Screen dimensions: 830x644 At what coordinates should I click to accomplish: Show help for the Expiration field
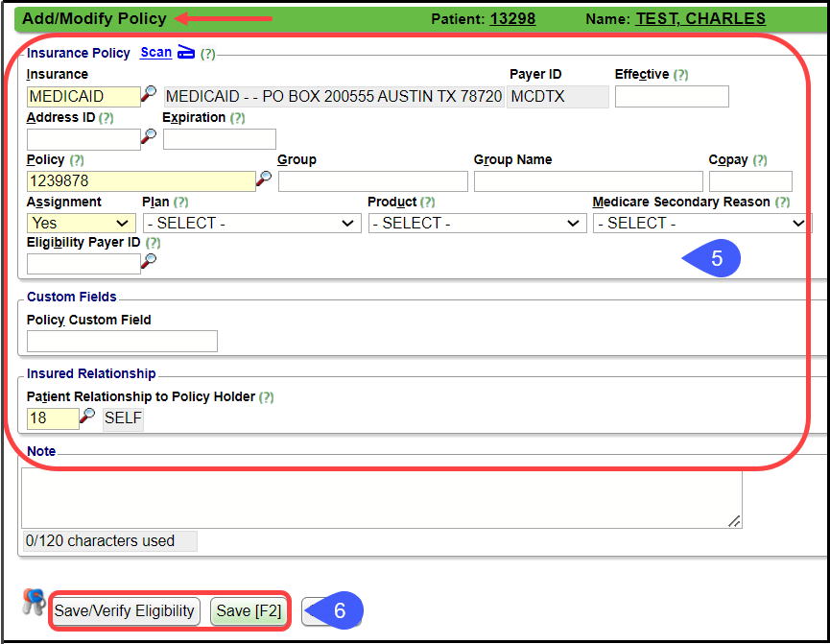coord(238,118)
